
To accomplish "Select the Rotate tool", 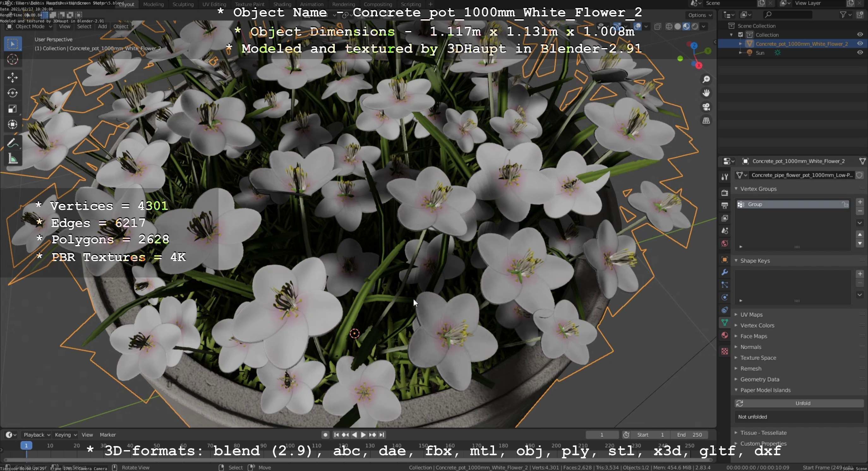I will [x=12, y=93].
